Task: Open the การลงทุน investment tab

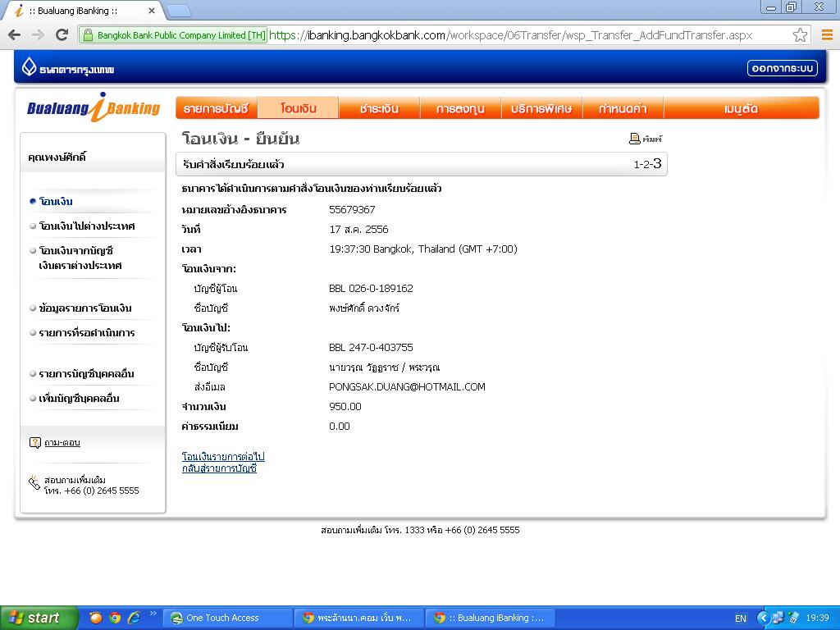Action: (460, 108)
